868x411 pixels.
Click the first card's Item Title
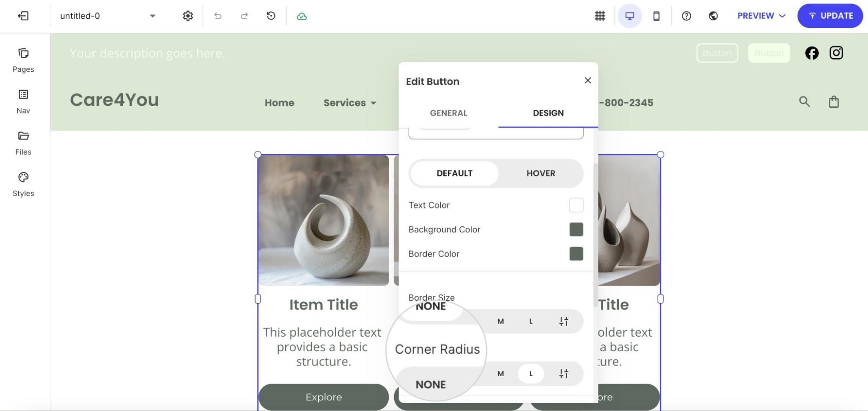(323, 305)
